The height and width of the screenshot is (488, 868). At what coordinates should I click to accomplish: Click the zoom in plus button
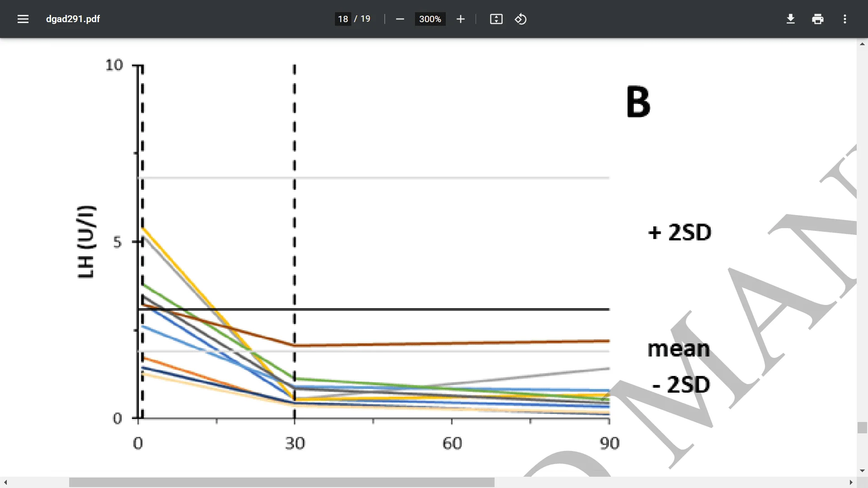461,19
